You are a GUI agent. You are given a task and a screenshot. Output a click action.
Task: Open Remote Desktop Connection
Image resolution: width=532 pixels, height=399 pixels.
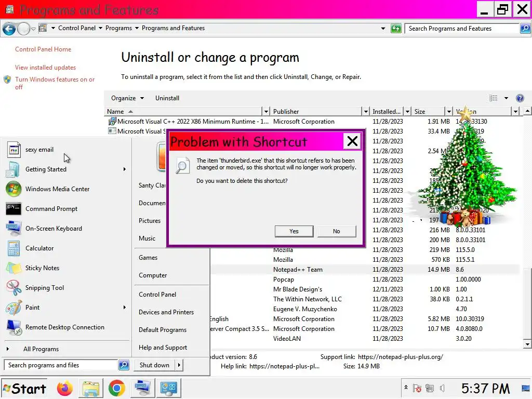tap(65, 327)
